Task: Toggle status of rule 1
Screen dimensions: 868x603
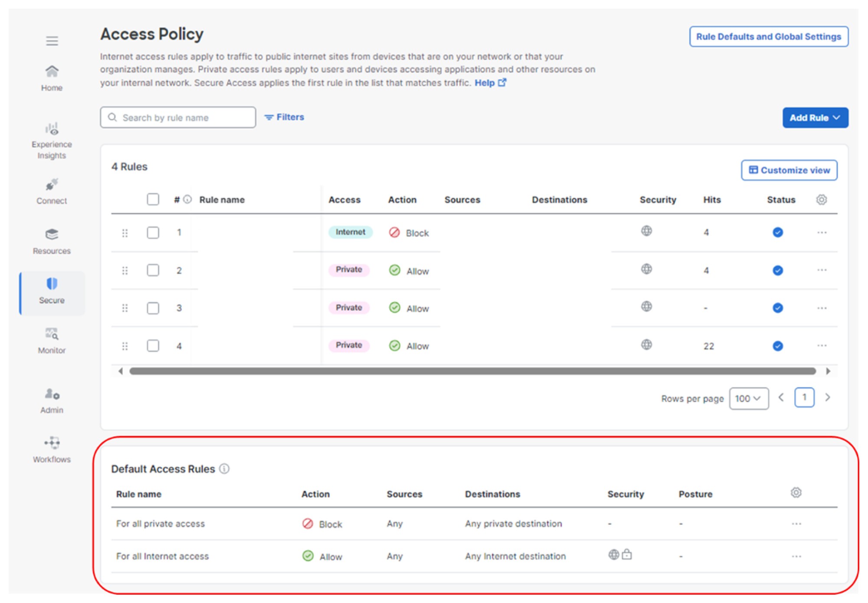Action: point(778,233)
